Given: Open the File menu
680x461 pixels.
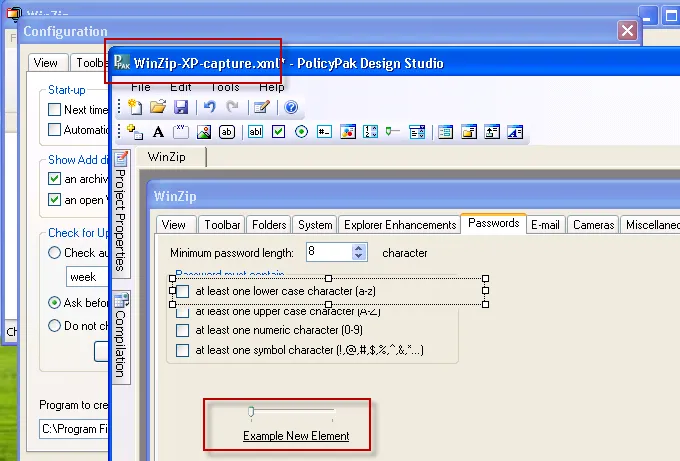Looking at the screenshot, I should point(141,87).
